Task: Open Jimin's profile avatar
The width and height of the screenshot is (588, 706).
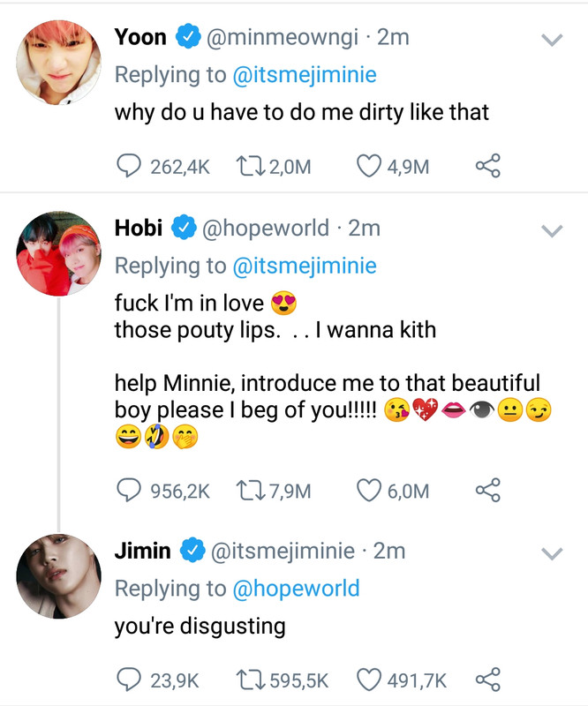Action: point(58,575)
